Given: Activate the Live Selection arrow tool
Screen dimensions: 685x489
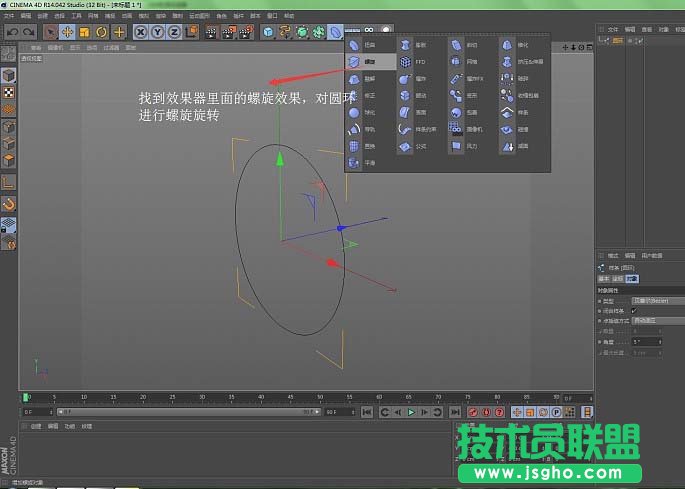Looking at the screenshot, I should click(x=50, y=32).
